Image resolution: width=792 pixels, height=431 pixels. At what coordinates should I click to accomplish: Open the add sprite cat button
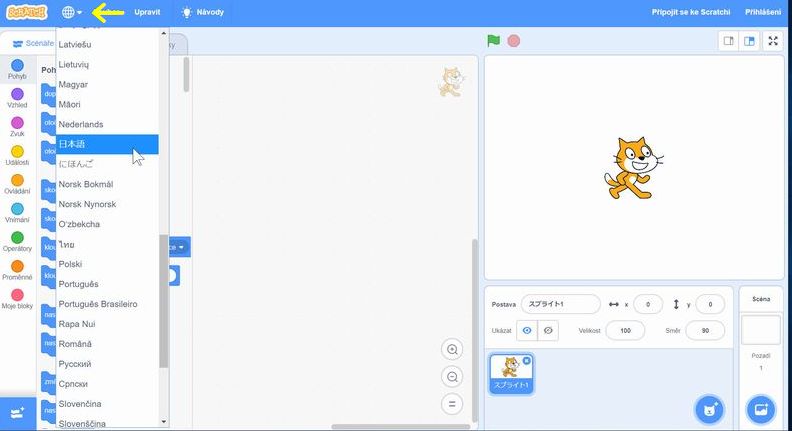click(710, 409)
